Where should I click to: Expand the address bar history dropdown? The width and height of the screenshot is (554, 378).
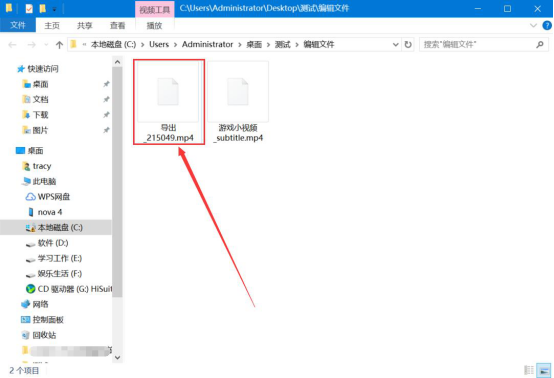(396, 45)
